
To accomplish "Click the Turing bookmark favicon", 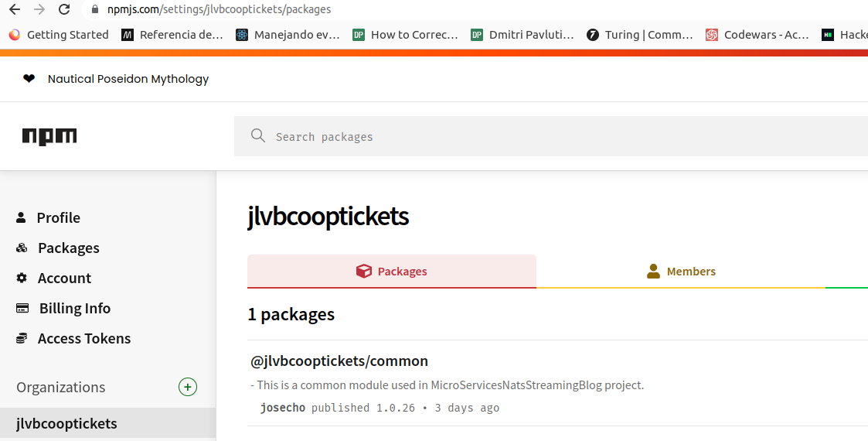I will (x=592, y=35).
